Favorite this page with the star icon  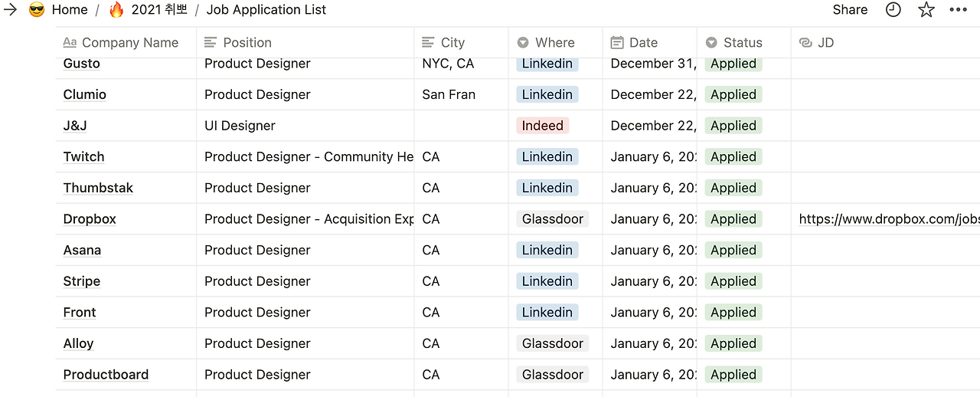tap(926, 10)
